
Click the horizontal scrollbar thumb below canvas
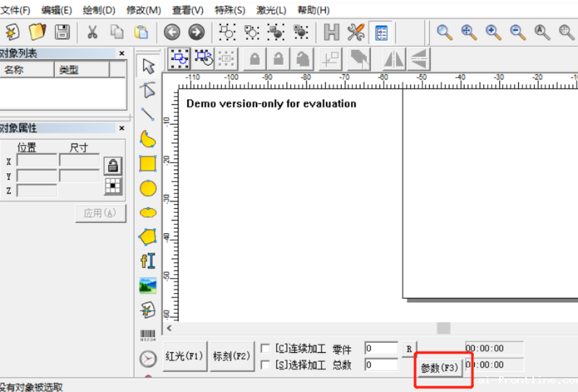[x=443, y=328]
